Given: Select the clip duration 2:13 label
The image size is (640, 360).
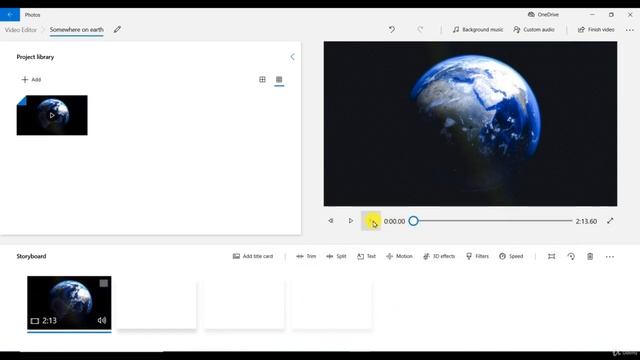Looking at the screenshot, I should coord(49,321).
